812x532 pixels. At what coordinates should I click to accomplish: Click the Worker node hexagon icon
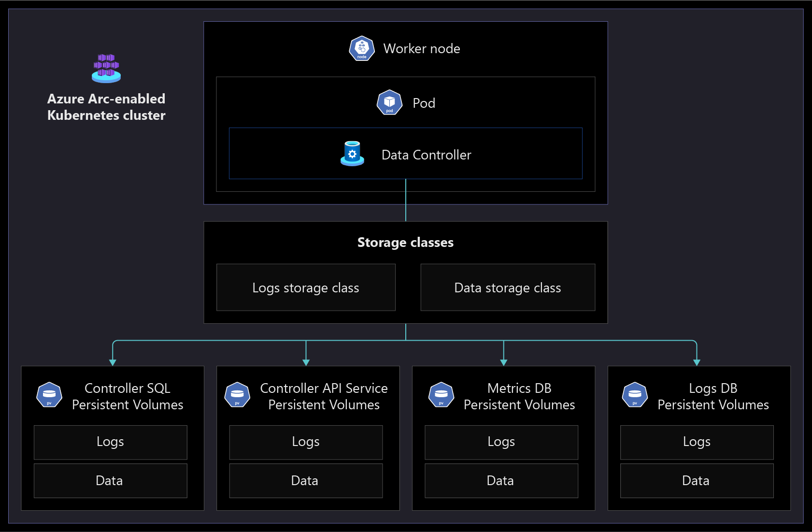click(362, 48)
